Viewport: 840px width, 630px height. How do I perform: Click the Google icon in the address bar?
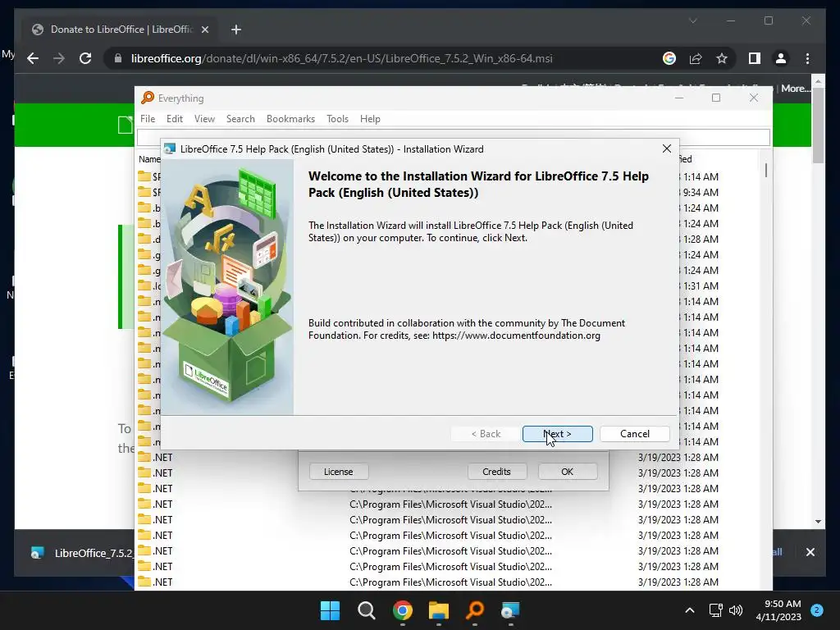click(x=669, y=58)
